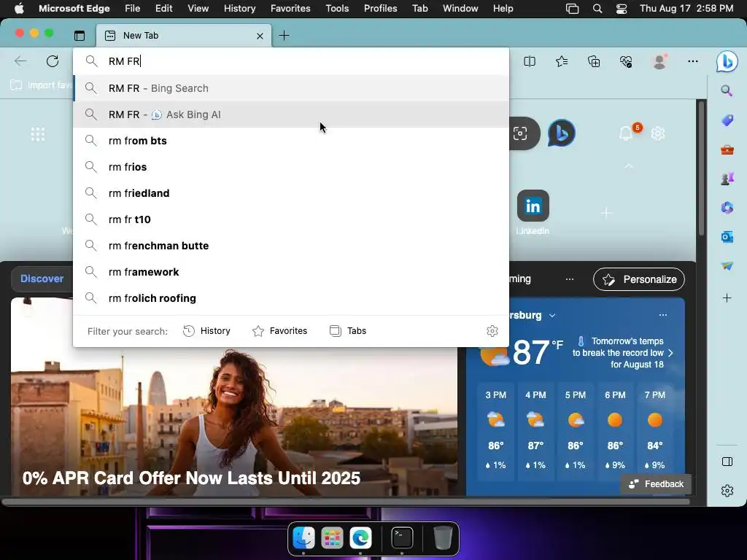The height and width of the screenshot is (560, 747).
Task: Select the New Tab tab
Action: click(x=184, y=36)
